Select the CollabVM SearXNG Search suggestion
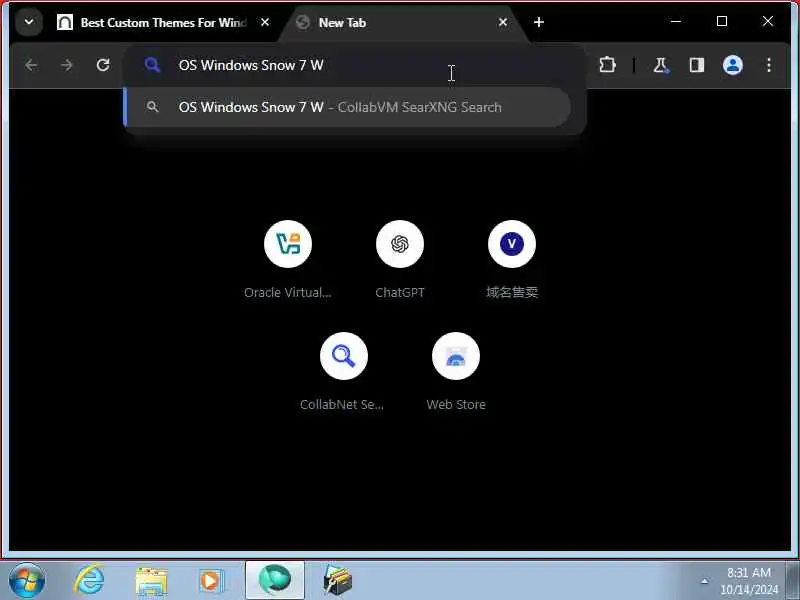The image size is (800, 600). [348, 107]
